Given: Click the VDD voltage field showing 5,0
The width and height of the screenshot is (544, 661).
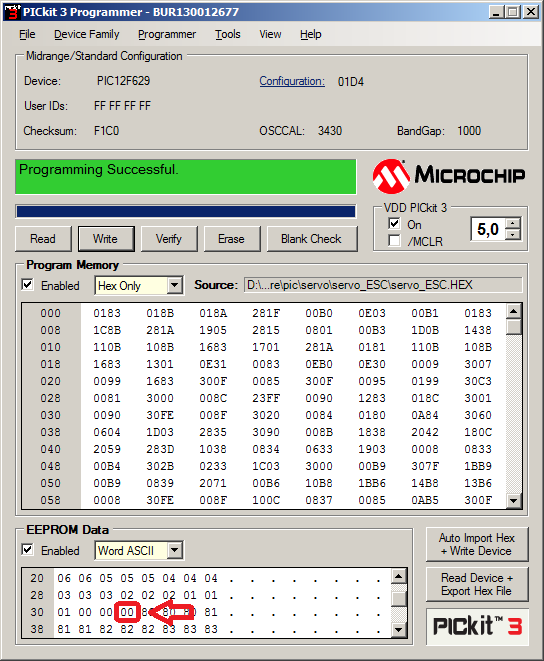Looking at the screenshot, I should (x=488, y=229).
